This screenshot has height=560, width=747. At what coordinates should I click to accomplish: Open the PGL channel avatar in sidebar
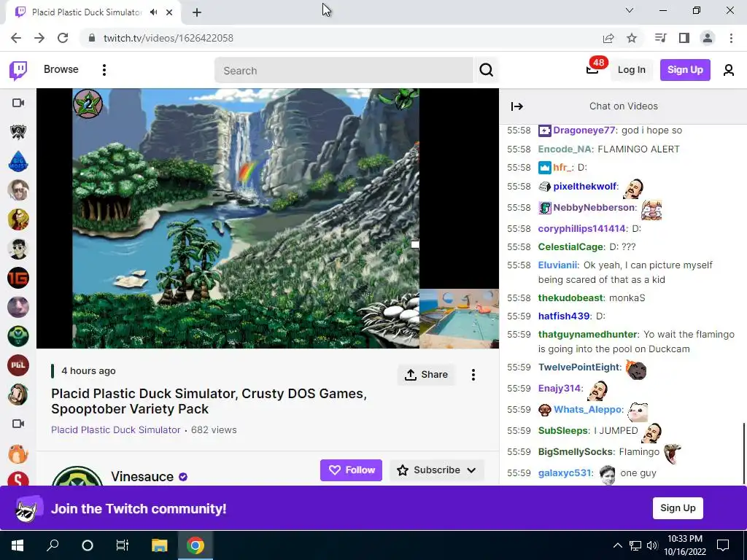pyautogui.click(x=18, y=365)
